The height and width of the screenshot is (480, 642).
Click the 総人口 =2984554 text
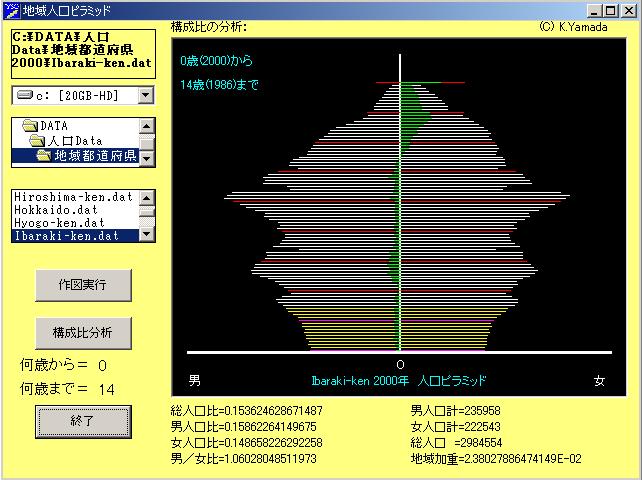click(x=456, y=443)
